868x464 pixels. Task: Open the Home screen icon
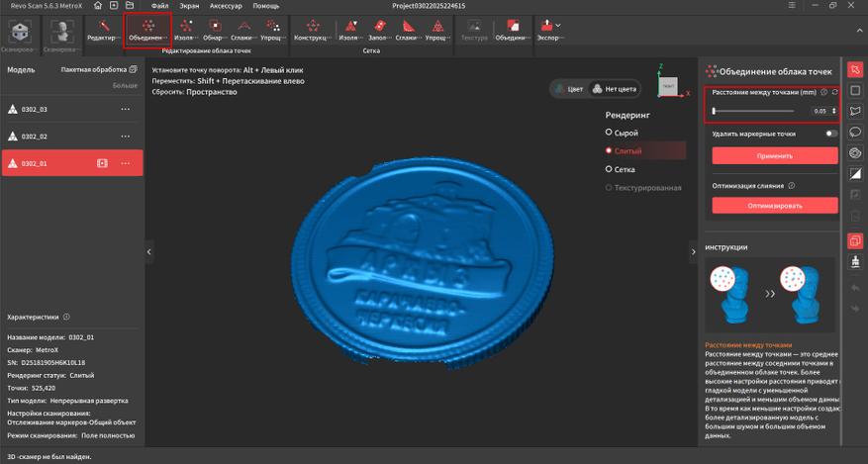(98, 6)
